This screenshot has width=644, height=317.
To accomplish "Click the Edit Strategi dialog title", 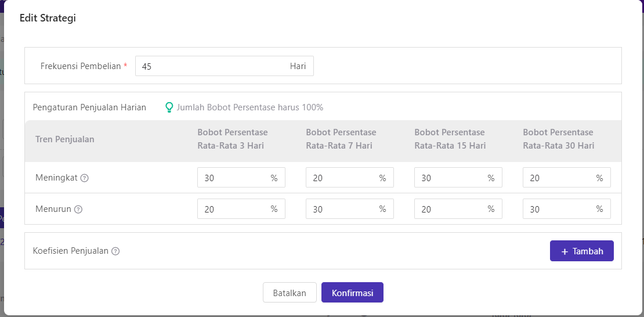I will (x=48, y=18).
